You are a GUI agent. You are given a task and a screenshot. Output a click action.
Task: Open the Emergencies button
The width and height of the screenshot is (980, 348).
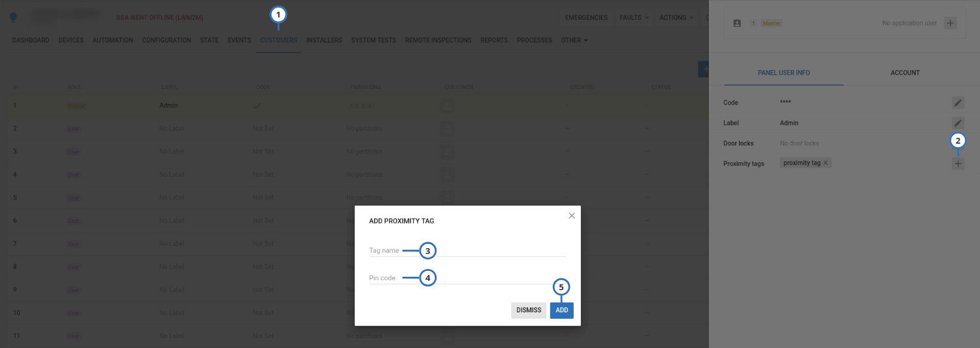(586, 18)
